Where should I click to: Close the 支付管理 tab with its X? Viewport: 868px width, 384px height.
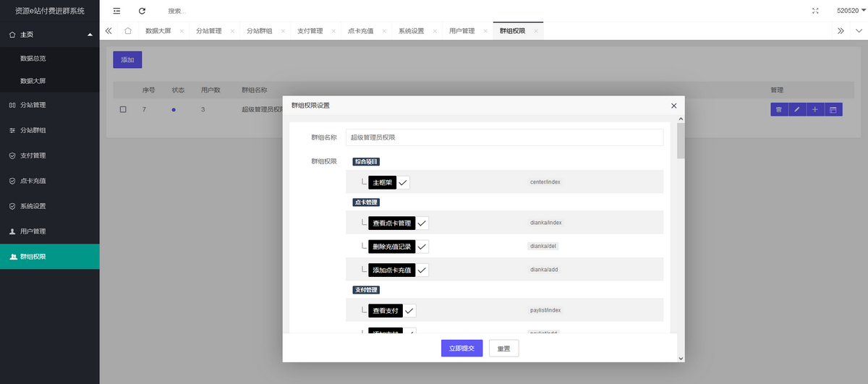pyautogui.click(x=333, y=31)
